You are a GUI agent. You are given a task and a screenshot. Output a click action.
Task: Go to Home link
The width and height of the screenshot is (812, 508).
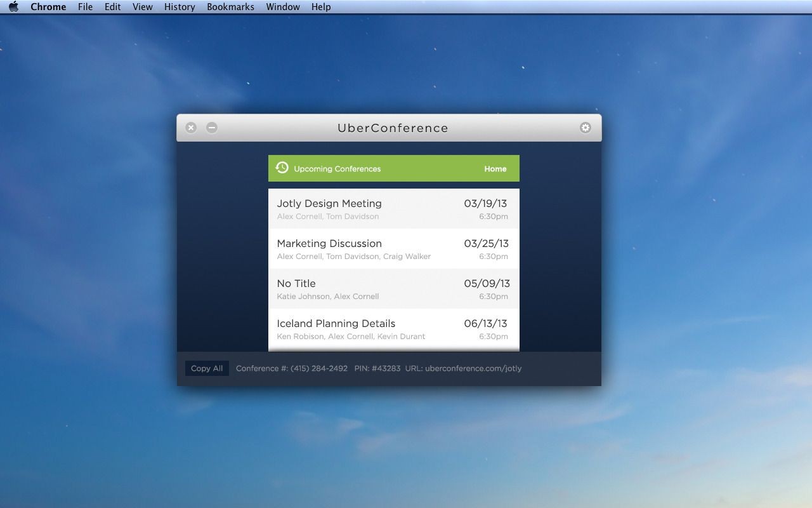pos(495,169)
